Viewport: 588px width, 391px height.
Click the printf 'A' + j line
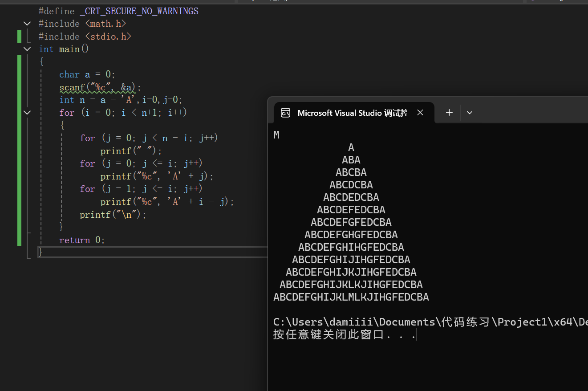tap(157, 176)
